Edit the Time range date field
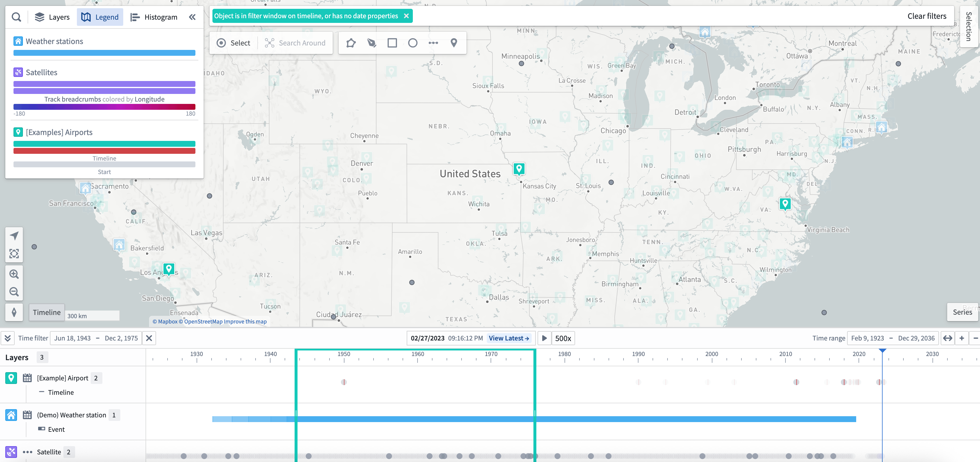Viewport: 980px width, 462px height. (893, 338)
